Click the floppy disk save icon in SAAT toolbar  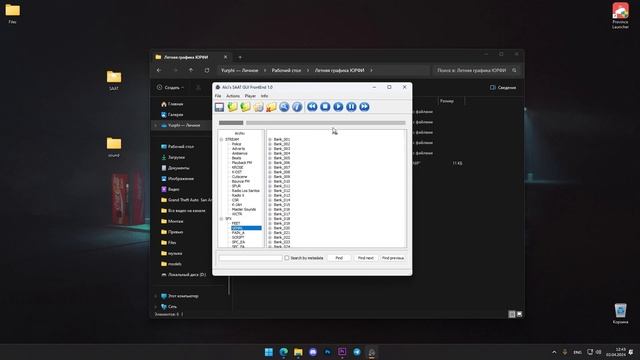tap(219, 107)
